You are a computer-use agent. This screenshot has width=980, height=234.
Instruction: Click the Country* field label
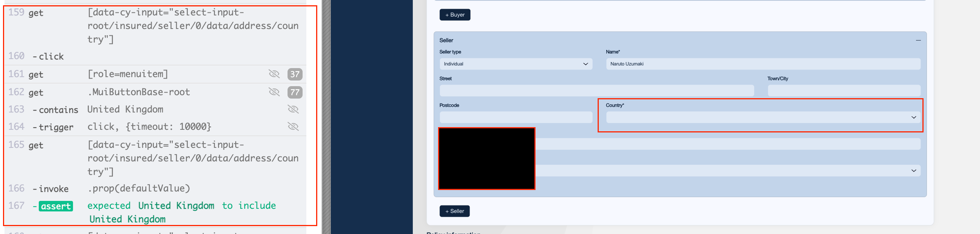pyautogui.click(x=615, y=105)
